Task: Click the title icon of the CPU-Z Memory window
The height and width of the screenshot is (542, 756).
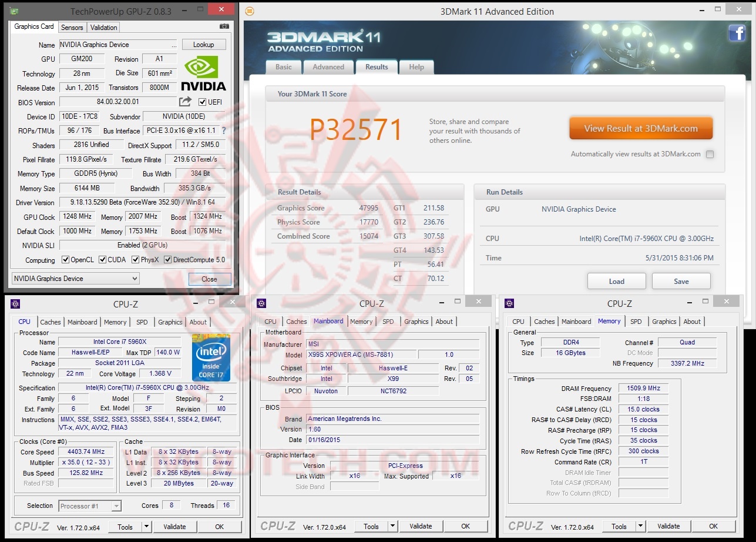Action: pyautogui.click(x=509, y=304)
